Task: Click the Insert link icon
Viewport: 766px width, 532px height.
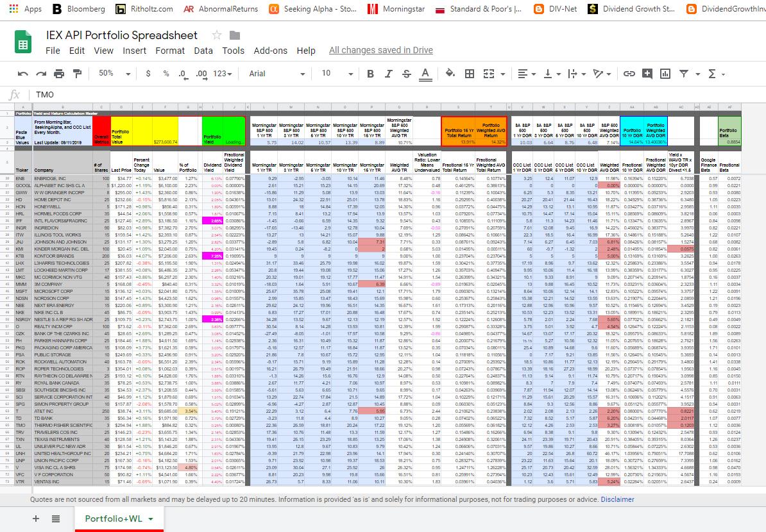Action: (629, 74)
